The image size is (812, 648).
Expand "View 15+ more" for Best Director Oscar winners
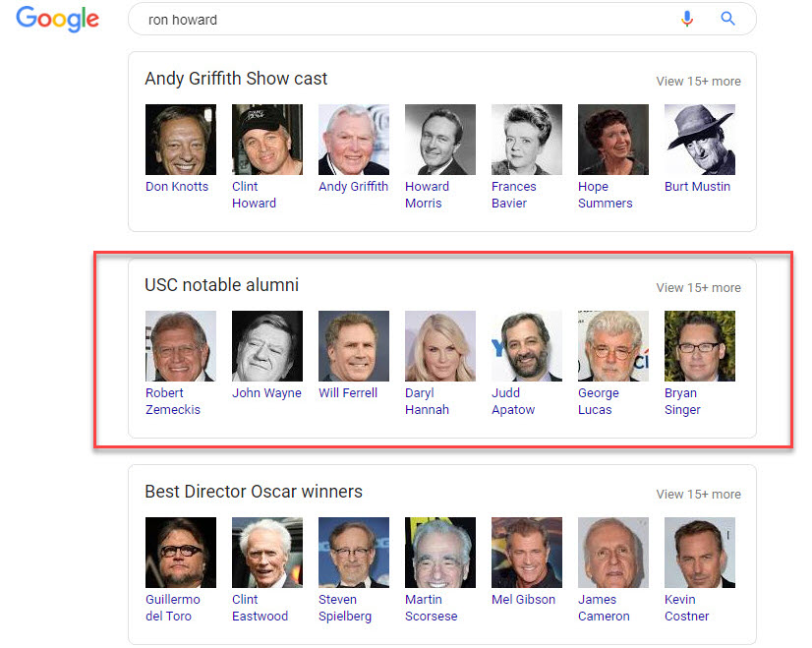point(698,495)
